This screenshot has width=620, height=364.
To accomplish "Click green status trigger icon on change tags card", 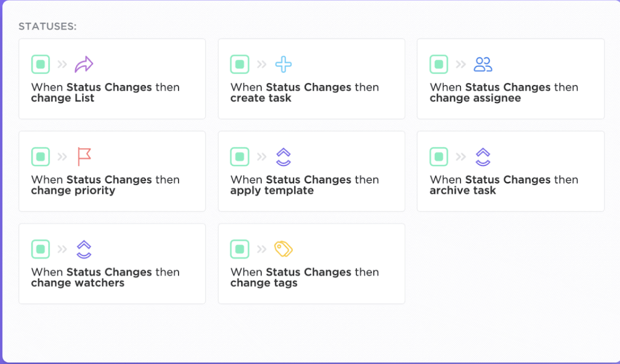I will coord(240,249).
